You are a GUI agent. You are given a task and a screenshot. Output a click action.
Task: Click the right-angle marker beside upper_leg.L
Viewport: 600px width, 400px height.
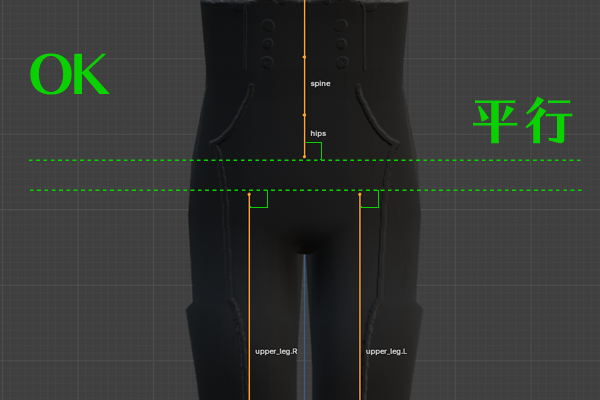(369, 200)
